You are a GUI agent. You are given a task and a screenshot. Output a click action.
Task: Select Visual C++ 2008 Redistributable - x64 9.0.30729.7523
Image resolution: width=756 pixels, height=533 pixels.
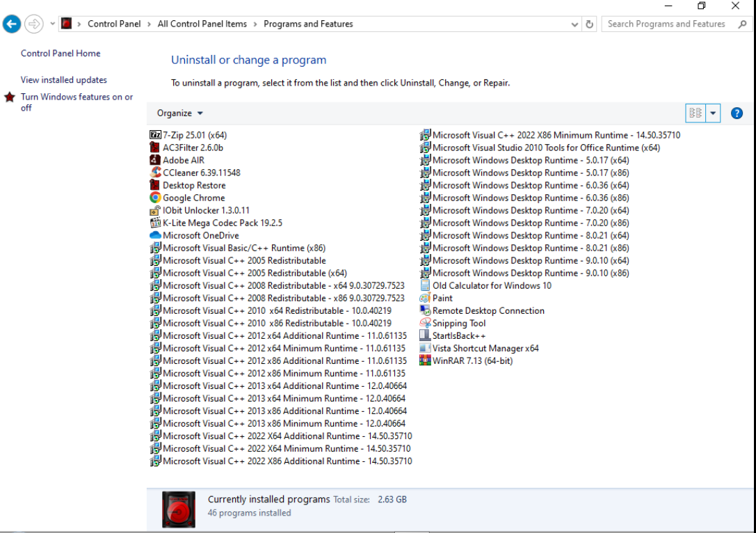coord(284,285)
